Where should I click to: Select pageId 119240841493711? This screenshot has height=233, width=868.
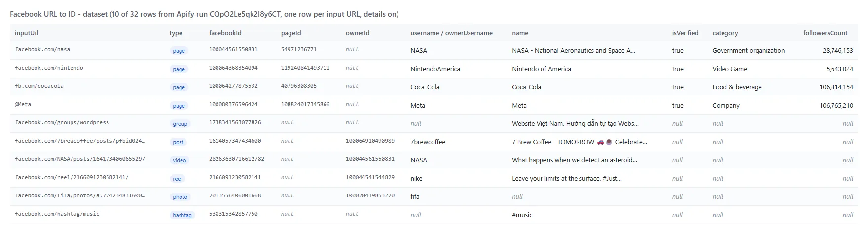305,68
